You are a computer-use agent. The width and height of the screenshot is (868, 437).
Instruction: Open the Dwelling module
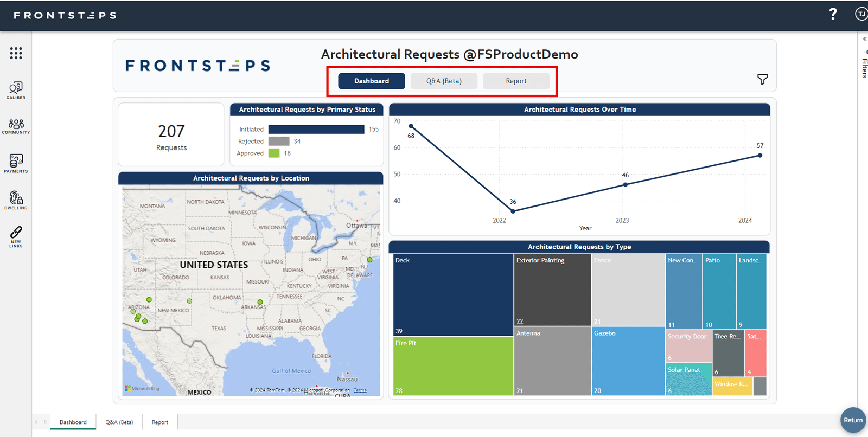point(16,200)
